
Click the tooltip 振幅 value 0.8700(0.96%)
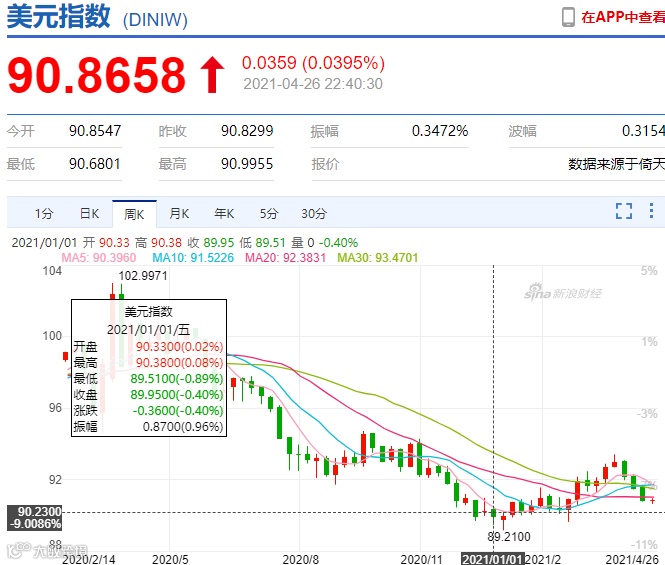pos(183,426)
